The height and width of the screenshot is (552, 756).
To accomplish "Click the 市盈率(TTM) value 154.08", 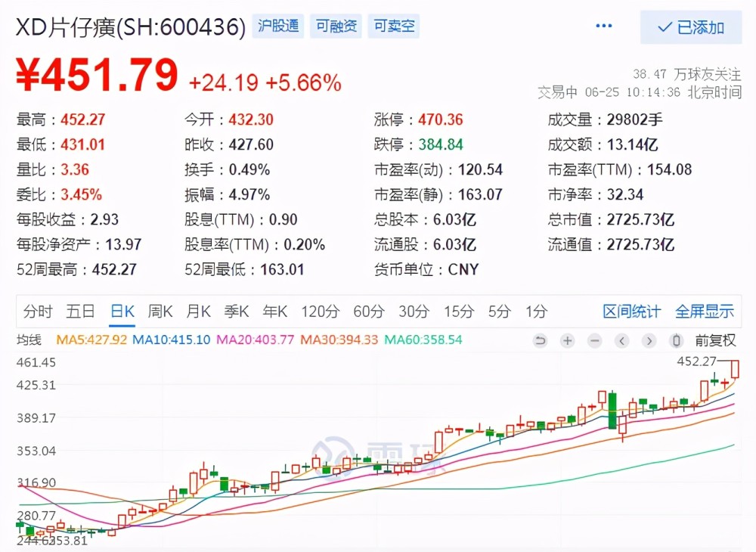I will pos(670,169).
